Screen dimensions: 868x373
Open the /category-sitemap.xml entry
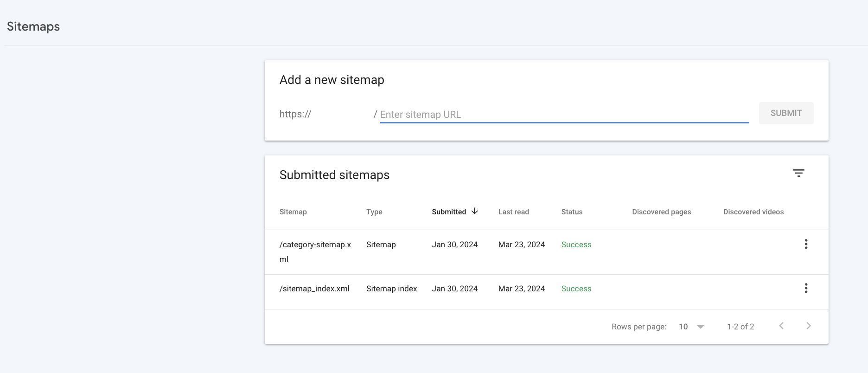[315, 245]
